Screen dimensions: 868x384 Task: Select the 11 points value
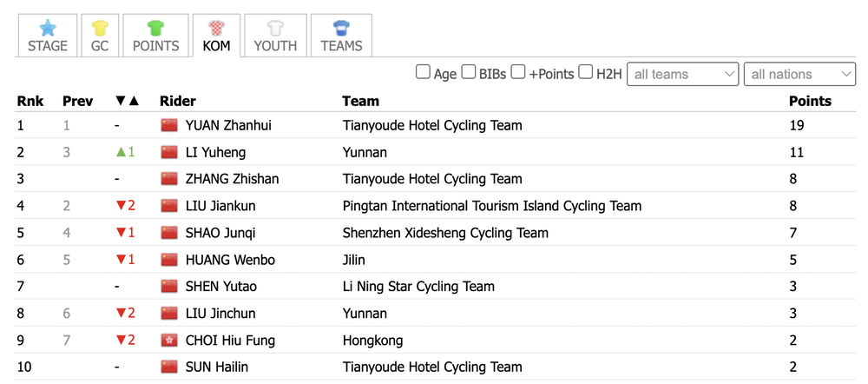(x=796, y=152)
